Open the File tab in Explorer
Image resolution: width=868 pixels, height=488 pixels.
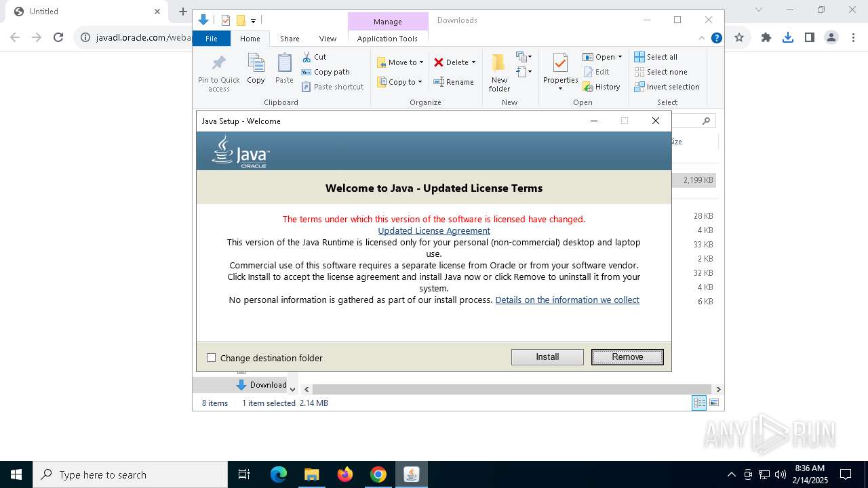point(212,39)
